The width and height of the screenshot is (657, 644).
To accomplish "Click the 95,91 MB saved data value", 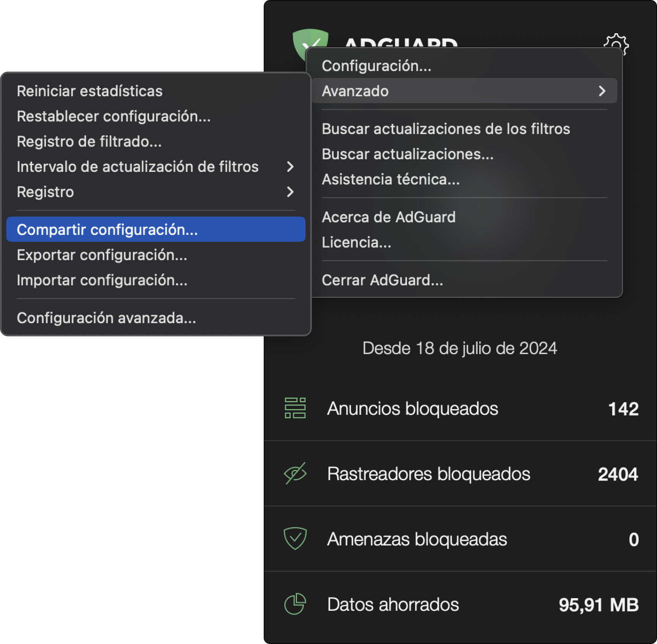I will 599,605.
